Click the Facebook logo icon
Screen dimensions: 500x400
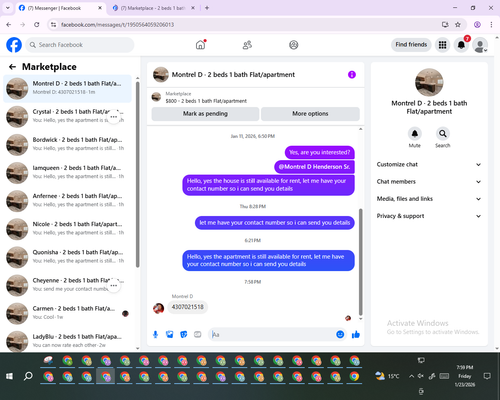pos(14,45)
